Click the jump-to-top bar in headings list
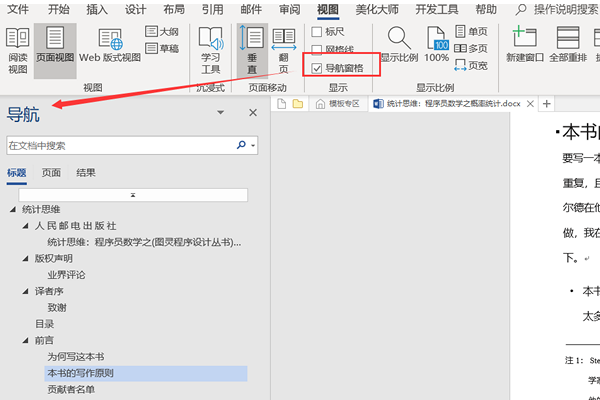 pos(133,195)
